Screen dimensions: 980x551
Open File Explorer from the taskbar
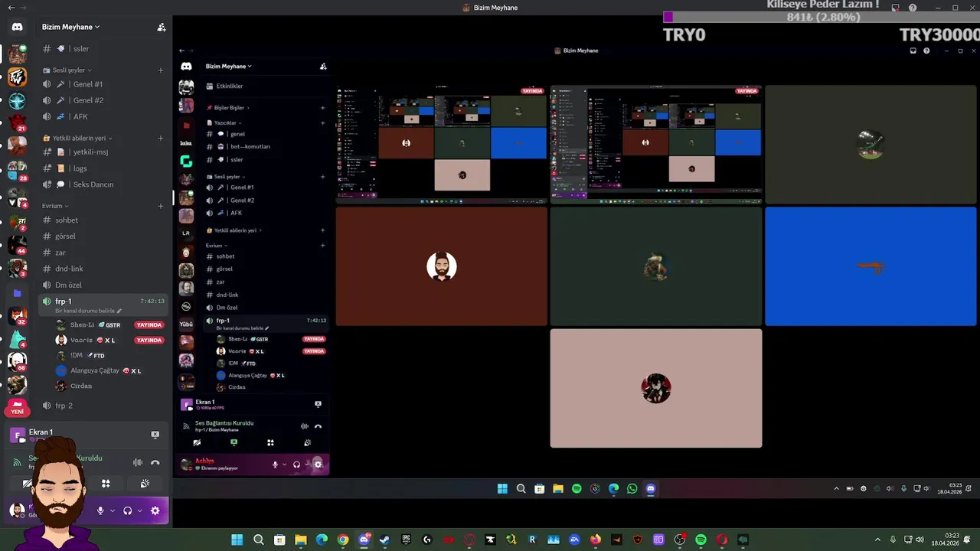coord(301,540)
